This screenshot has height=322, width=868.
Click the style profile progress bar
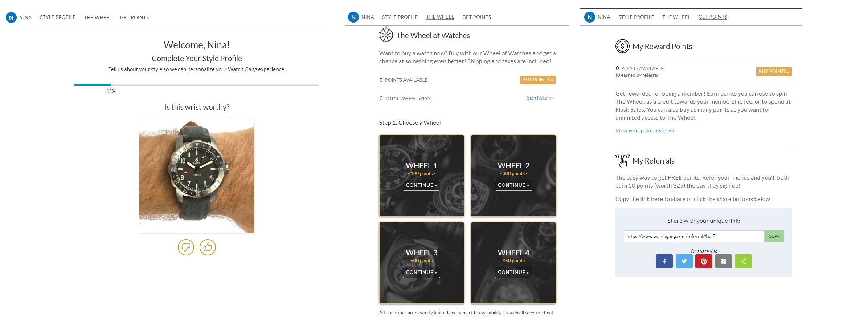197,85
